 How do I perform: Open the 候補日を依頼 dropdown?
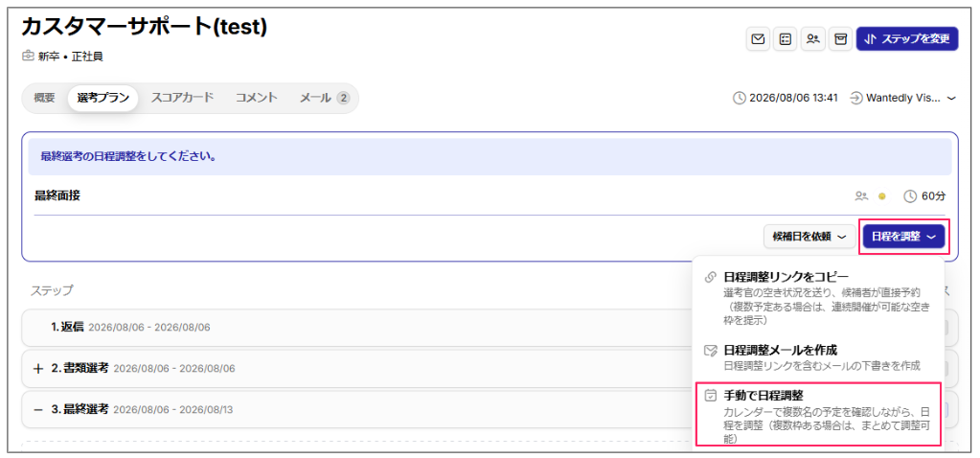coord(809,236)
